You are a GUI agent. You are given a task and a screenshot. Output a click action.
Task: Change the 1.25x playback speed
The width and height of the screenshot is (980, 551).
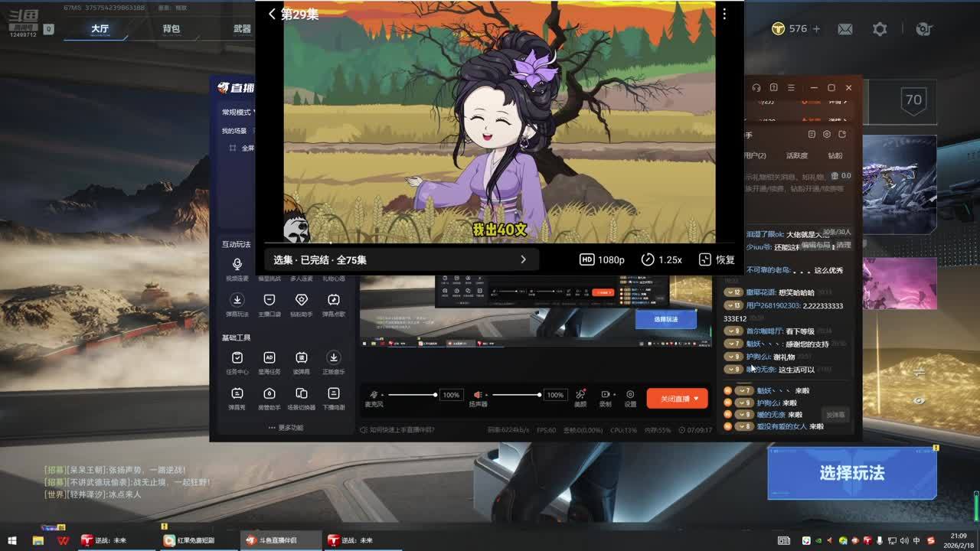coord(661,259)
